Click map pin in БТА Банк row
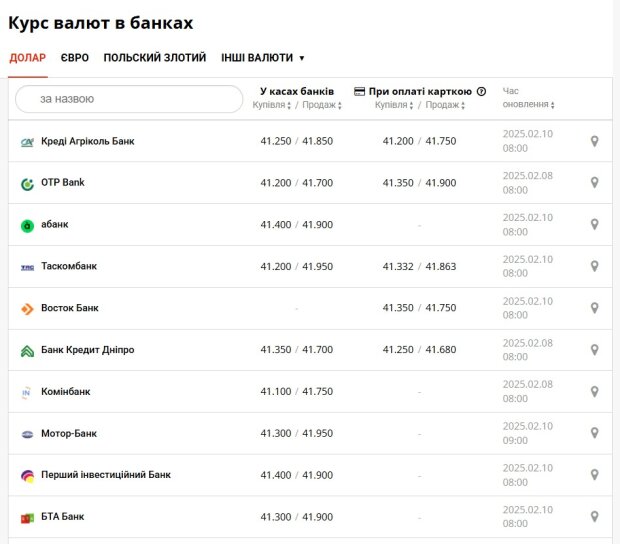This screenshot has height=544, width=620. click(594, 516)
